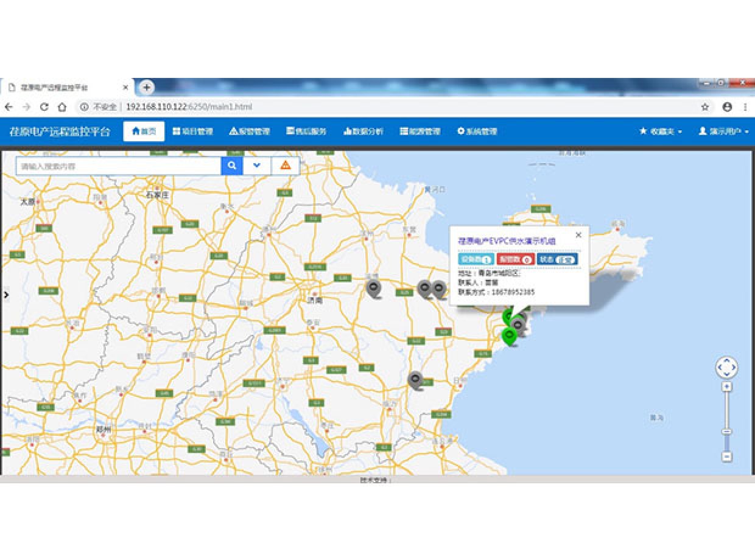Click the map zoom in plus button
Screen dimensions: 755x560
click(x=726, y=387)
